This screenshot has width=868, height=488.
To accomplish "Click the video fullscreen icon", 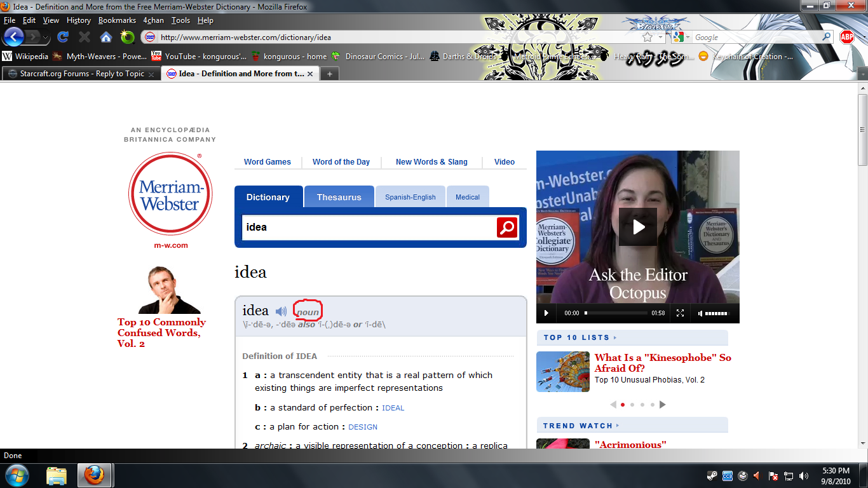I will (680, 313).
